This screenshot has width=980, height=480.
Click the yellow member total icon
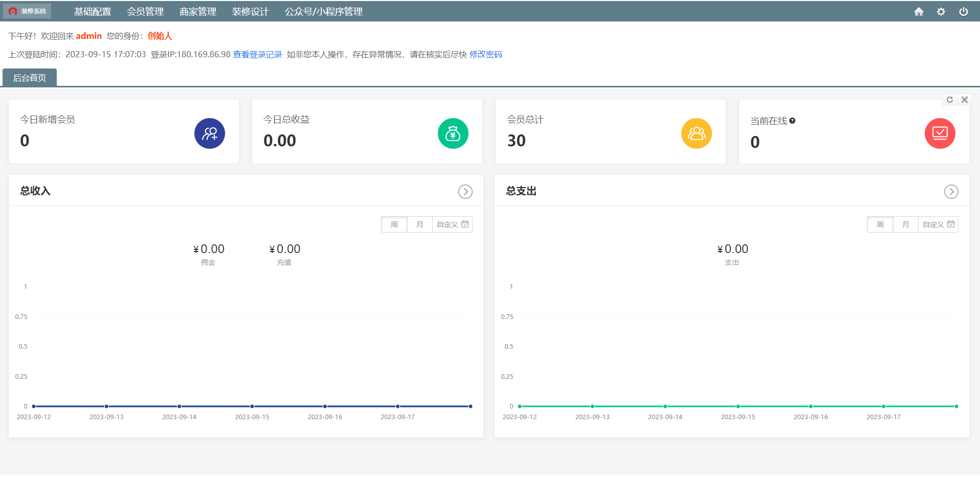[x=697, y=133]
